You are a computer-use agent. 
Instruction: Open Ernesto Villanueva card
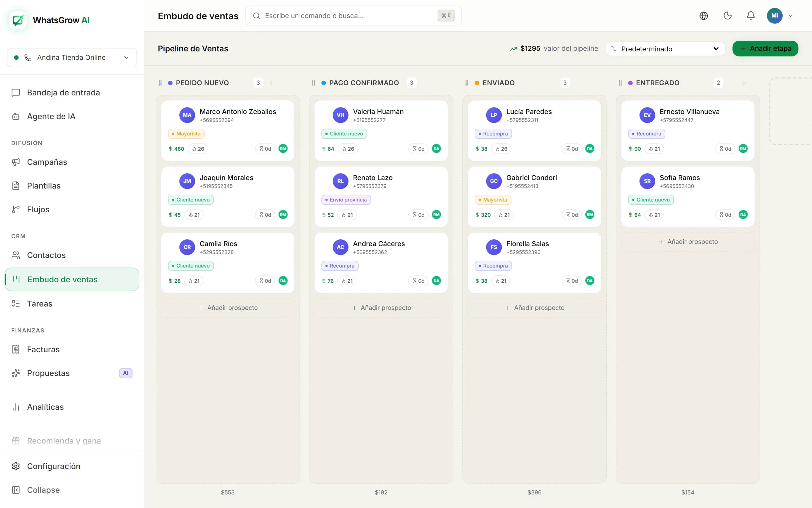tap(688, 130)
